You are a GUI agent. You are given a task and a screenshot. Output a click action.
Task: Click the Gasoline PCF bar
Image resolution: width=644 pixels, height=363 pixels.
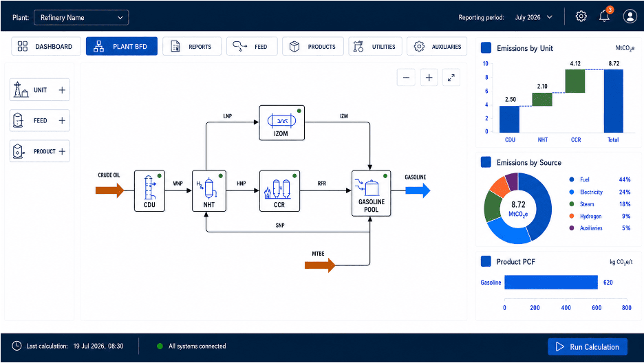click(x=550, y=282)
